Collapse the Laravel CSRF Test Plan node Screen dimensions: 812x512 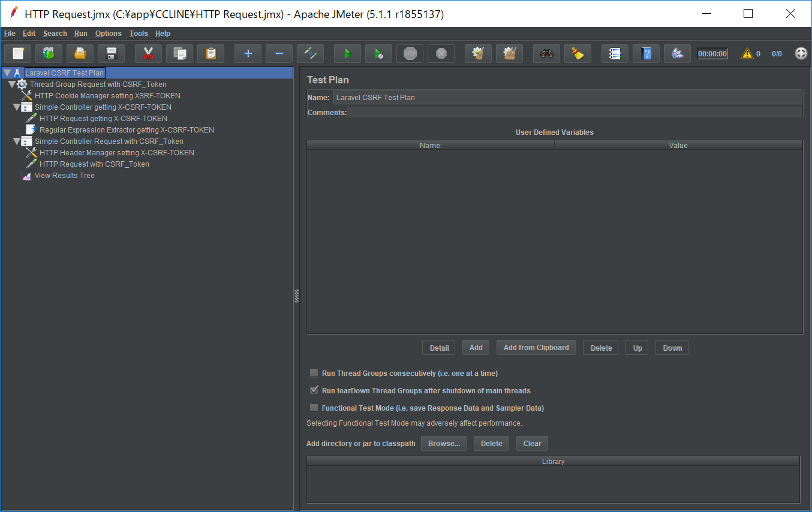click(x=7, y=73)
